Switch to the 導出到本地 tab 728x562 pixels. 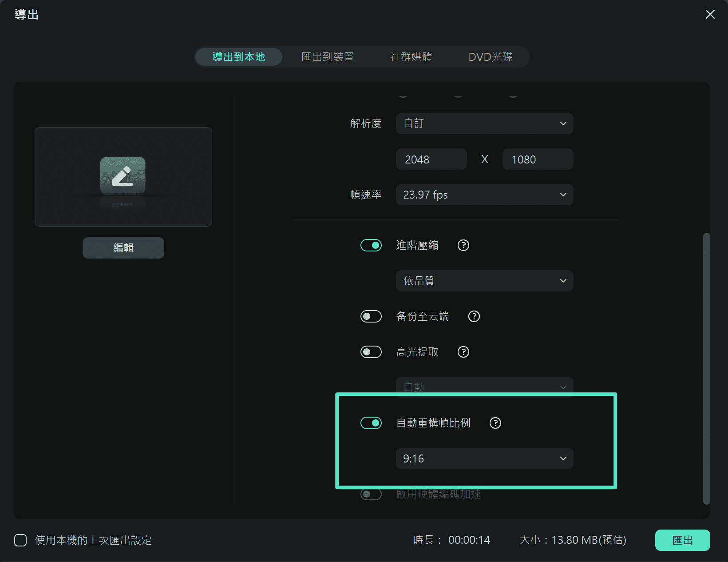239,57
